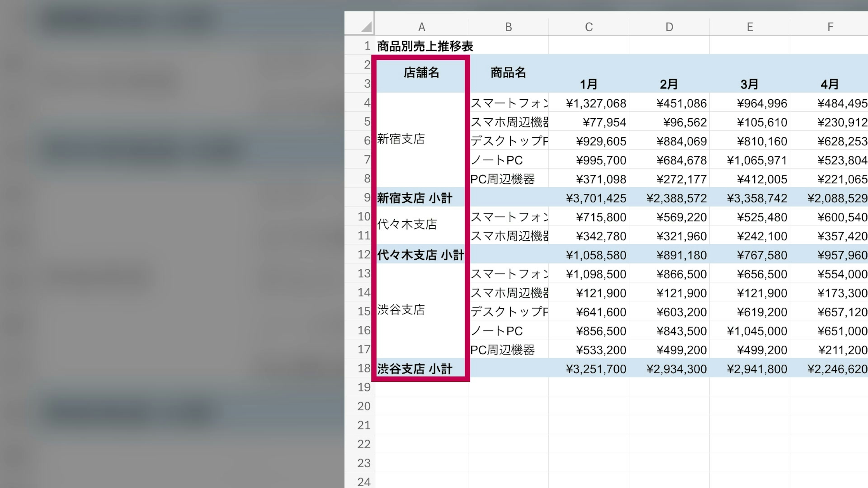Screen dimensions: 868x488
Task: Select column C header
Action: click(x=589, y=27)
